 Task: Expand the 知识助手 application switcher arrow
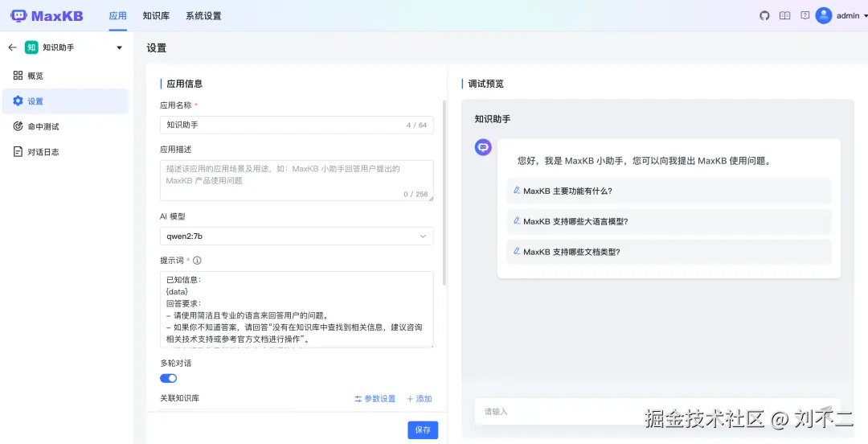(120, 47)
